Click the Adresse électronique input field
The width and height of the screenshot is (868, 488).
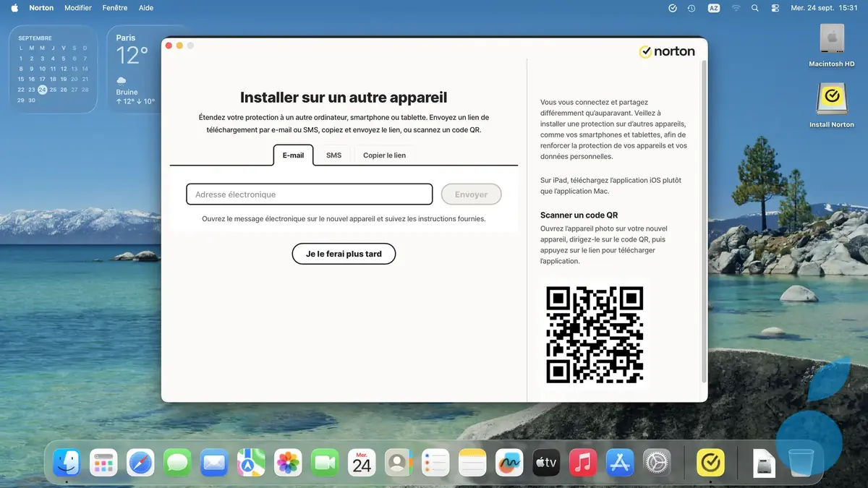pyautogui.click(x=309, y=194)
